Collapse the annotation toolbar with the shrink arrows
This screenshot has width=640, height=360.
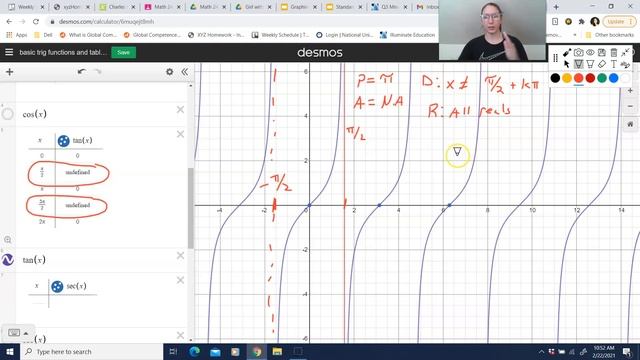tap(625, 53)
